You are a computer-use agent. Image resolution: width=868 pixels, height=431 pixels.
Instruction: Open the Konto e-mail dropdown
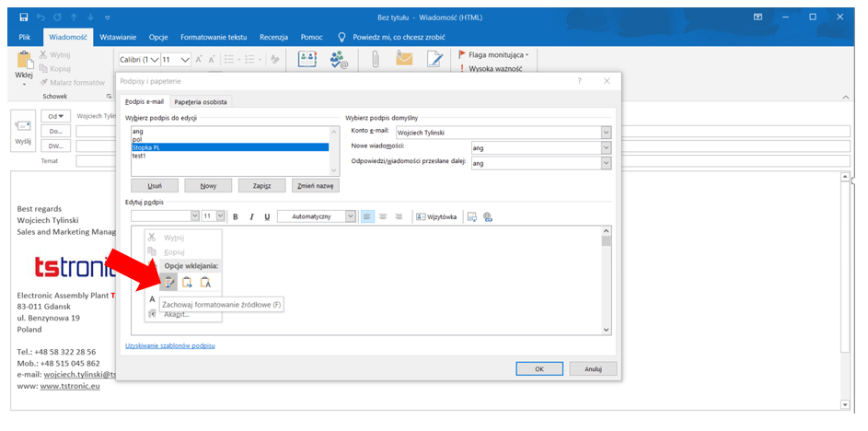pyautogui.click(x=606, y=133)
